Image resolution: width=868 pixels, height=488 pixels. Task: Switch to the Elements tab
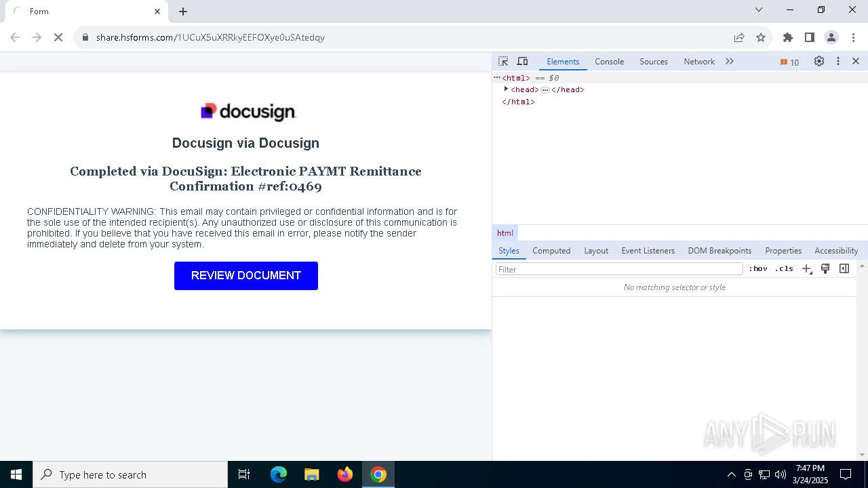(x=563, y=61)
